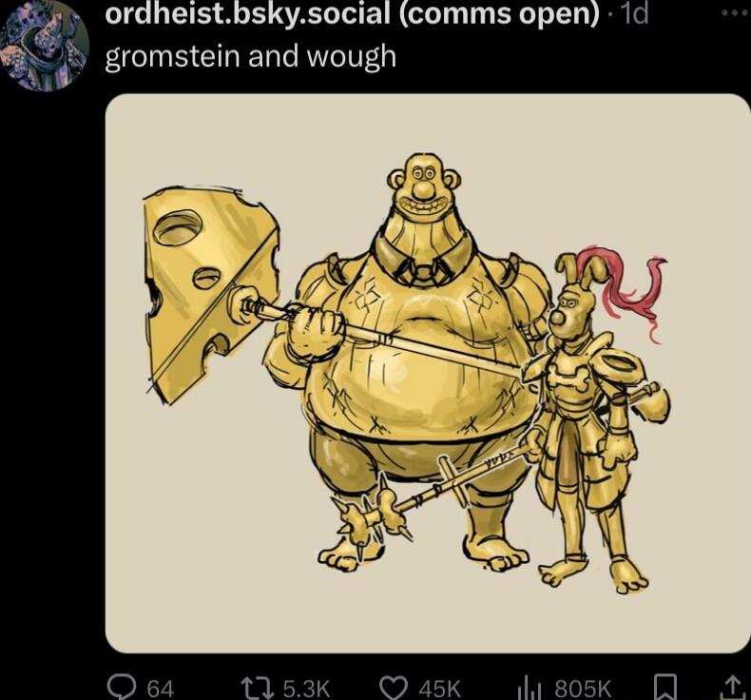Bookmark this post
The image size is (751, 700).
tap(666, 688)
